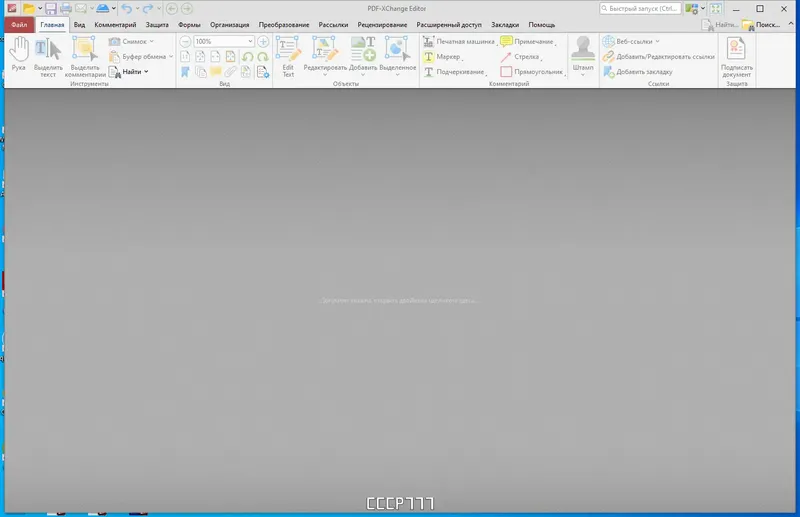Click the yellow comments pane icon
The image size is (800, 517).
[x=216, y=72]
